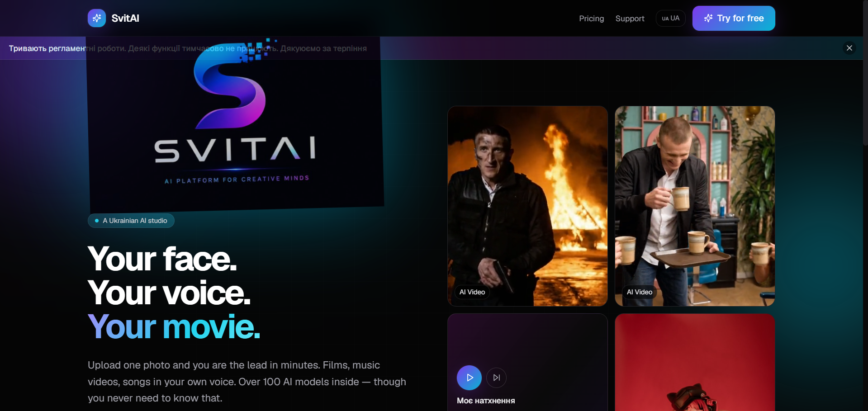Screen dimensions: 868x411
Task: Click the Try for free button
Action: [734, 18]
